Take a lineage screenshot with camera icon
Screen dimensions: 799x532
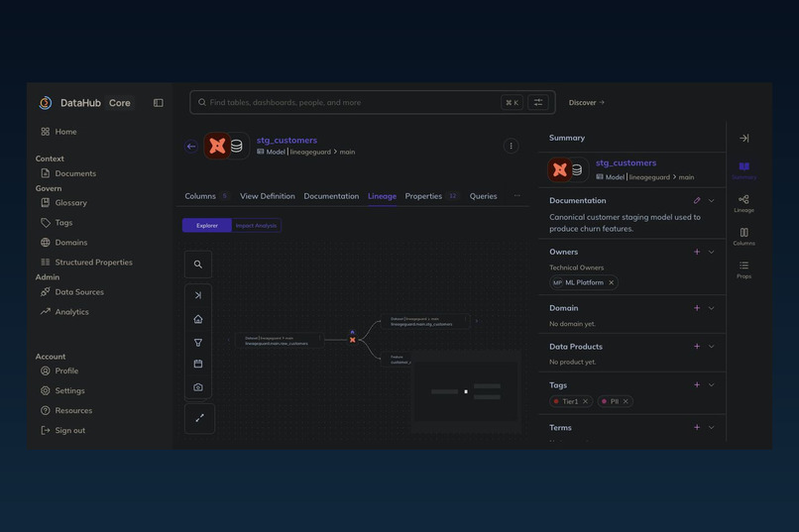(x=198, y=387)
